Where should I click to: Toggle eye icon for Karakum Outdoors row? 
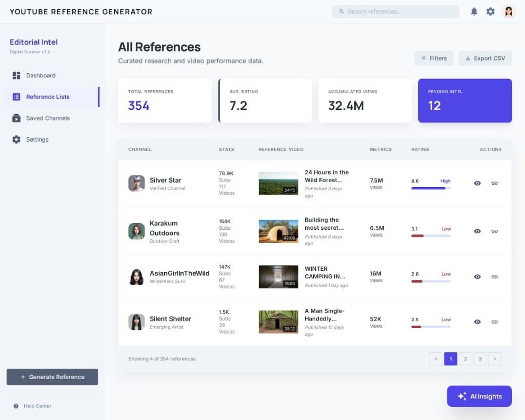click(477, 231)
